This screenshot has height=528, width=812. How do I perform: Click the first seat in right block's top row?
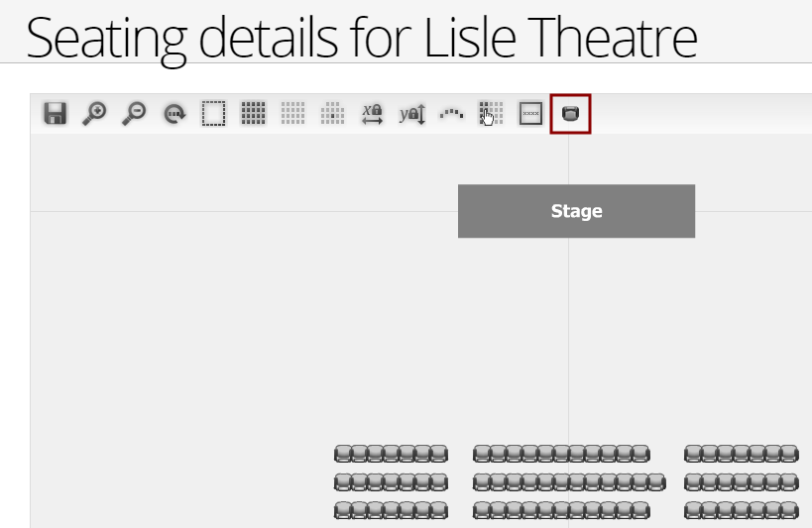pos(693,454)
